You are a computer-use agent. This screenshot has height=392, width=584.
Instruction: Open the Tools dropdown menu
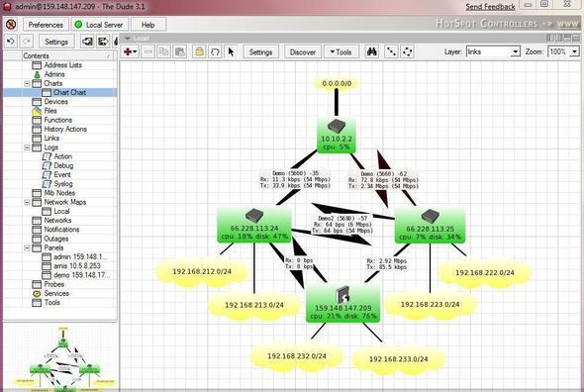[341, 51]
